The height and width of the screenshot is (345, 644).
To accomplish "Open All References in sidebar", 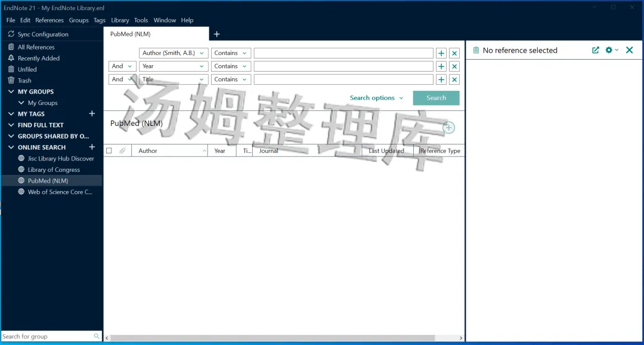I will click(x=36, y=47).
